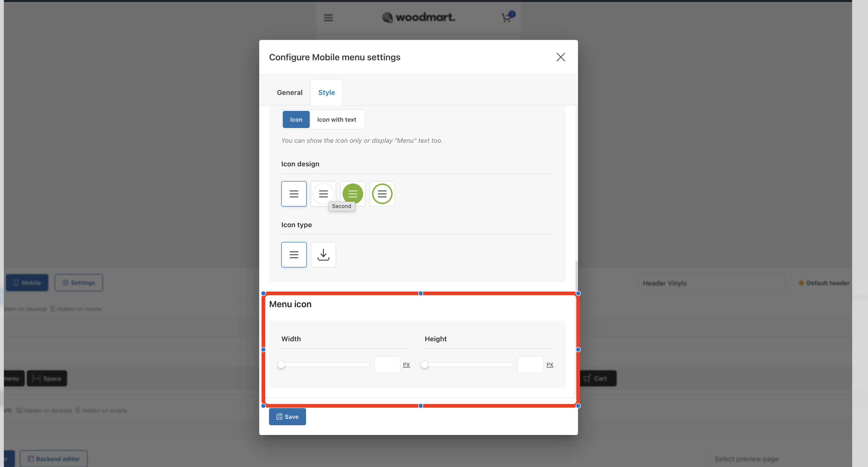
Task: Pick the green filled circle icon design
Action: pos(352,193)
